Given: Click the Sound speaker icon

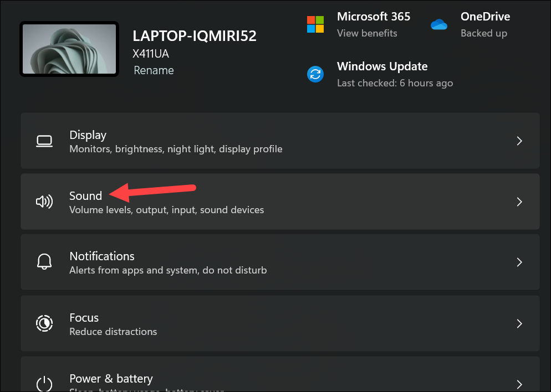Looking at the screenshot, I should coord(44,202).
